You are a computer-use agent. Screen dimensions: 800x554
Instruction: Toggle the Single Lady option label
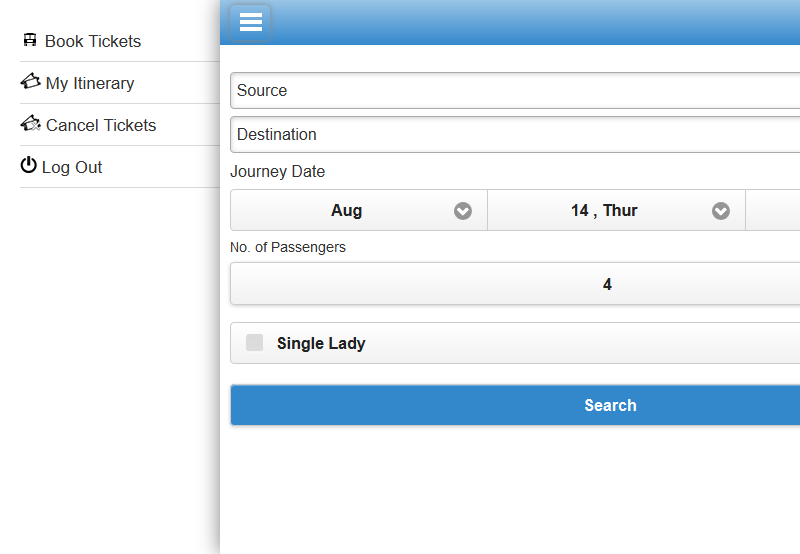[x=321, y=344]
